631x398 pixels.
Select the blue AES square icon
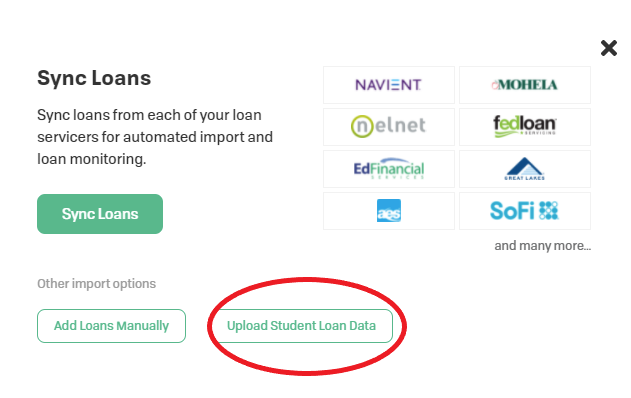(389, 210)
